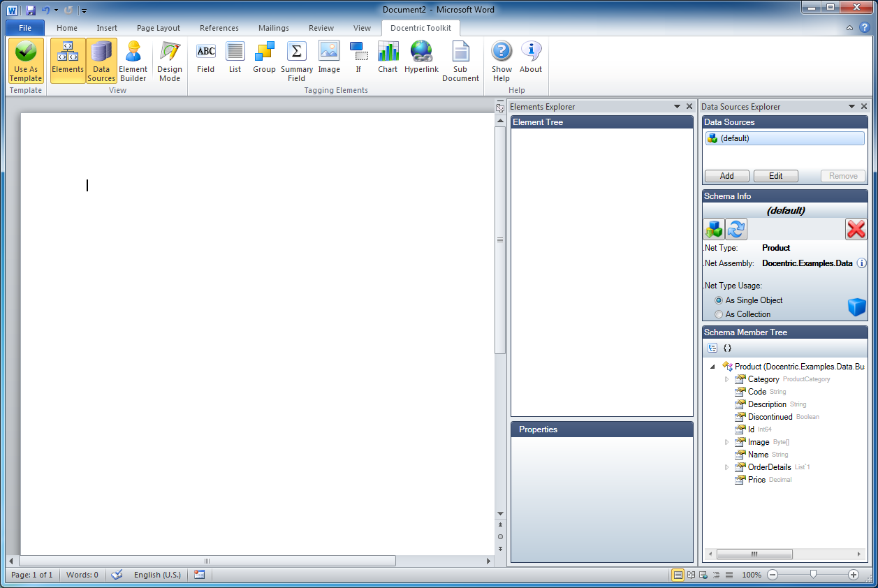Screen dimensions: 878x588
Task: Switch to Print Layout view
Action: pos(678,575)
